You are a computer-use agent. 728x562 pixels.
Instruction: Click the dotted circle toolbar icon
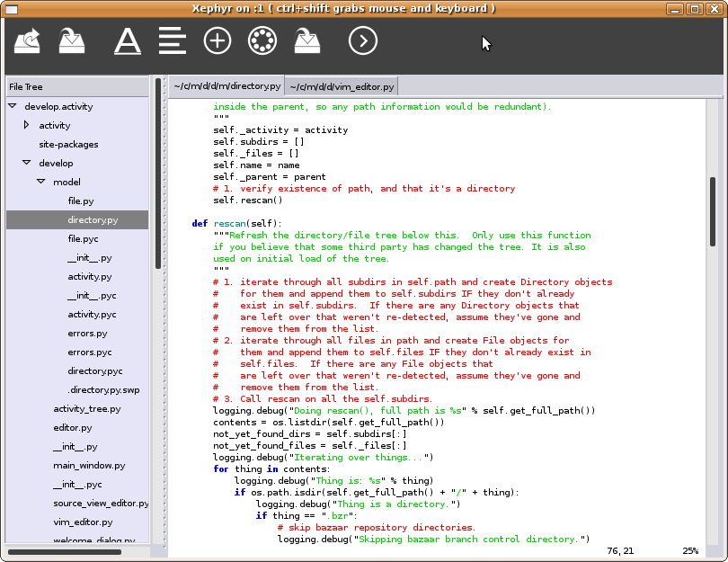[x=262, y=40]
